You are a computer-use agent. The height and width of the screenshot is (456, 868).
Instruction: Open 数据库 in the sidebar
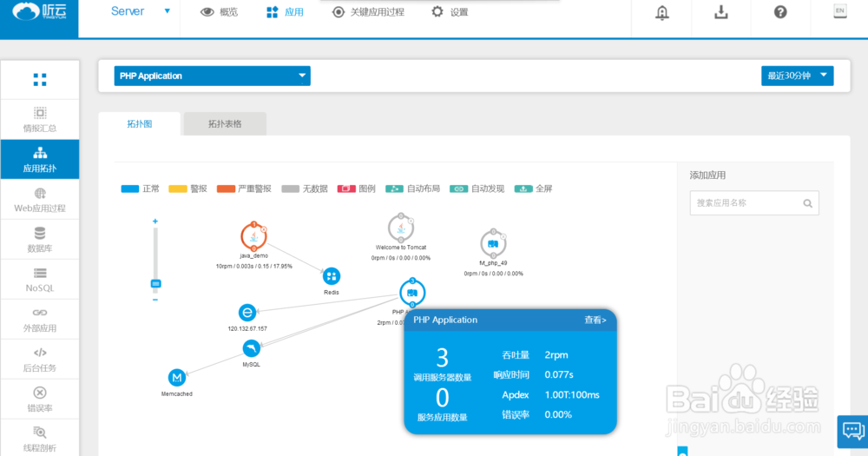(40, 240)
